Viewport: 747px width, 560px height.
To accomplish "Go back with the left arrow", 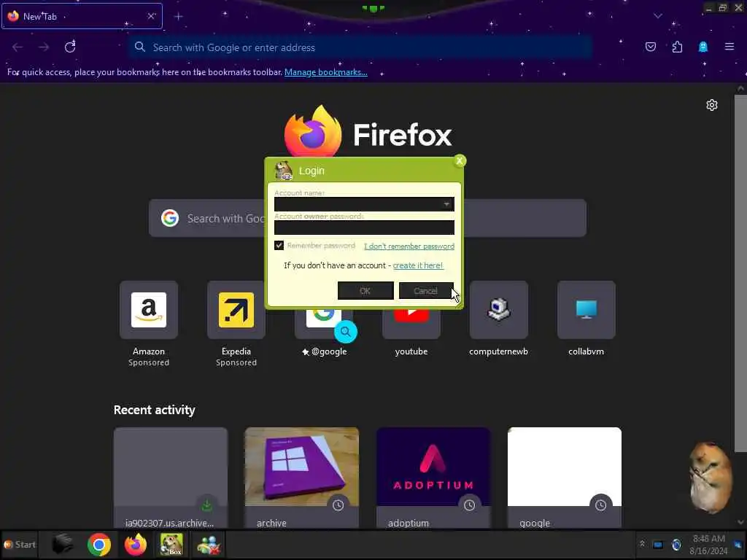I will pos(18,47).
